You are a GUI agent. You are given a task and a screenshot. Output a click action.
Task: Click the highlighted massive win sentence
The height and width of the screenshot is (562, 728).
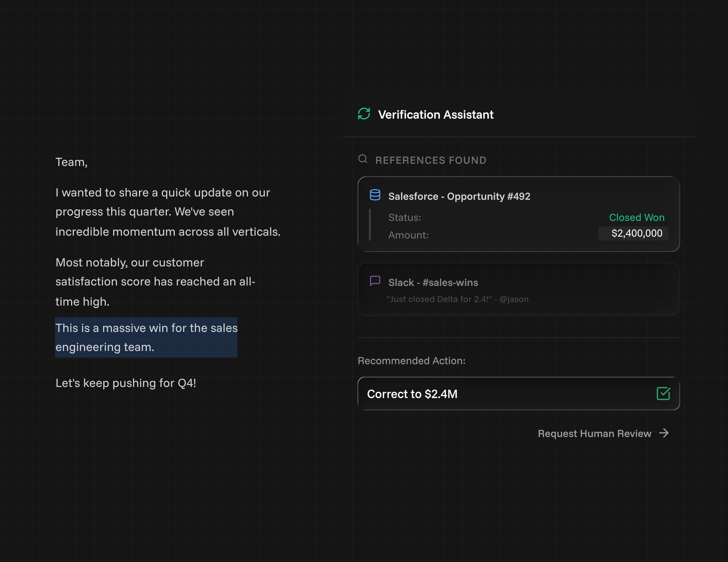[x=146, y=338]
